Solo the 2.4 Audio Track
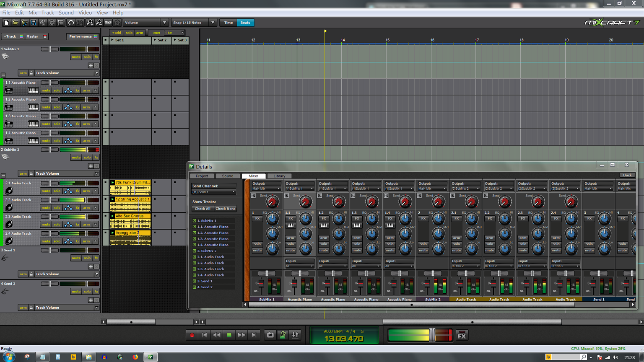The width and height of the screenshot is (644, 362). (x=57, y=241)
